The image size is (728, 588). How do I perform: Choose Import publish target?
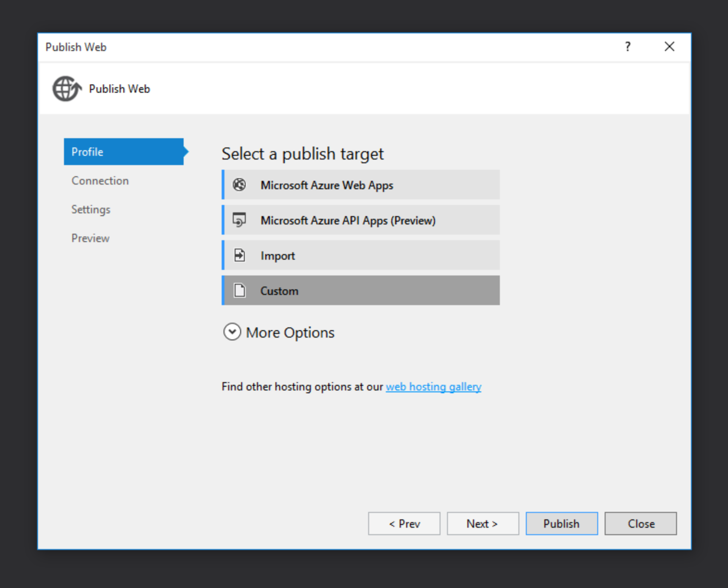tap(361, 255)
